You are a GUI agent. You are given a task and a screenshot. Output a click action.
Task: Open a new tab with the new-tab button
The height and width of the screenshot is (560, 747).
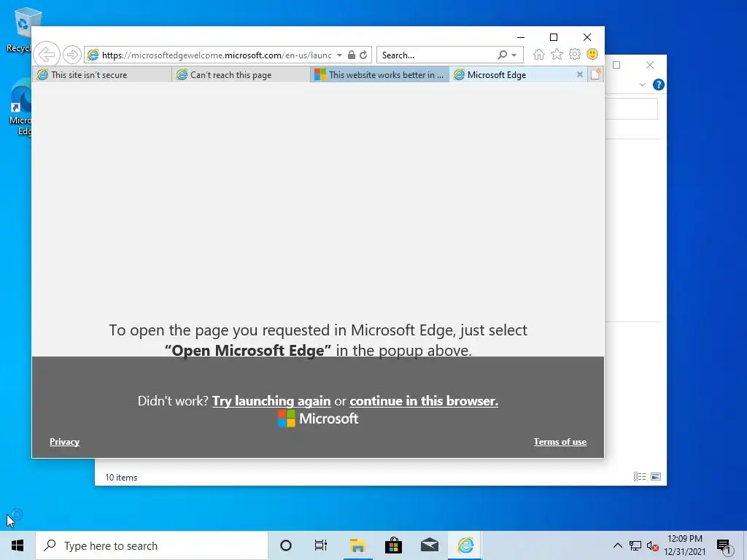pos(595,74)
